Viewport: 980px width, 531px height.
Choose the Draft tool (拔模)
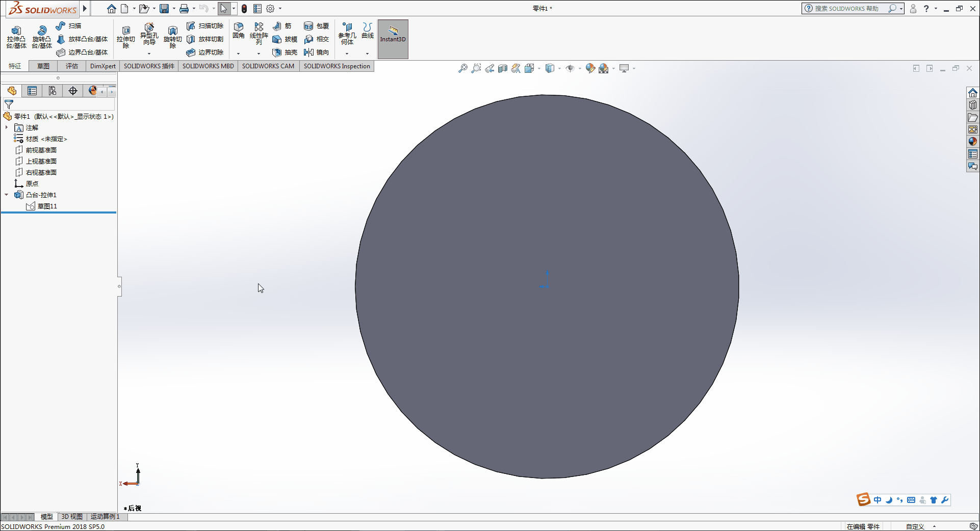point(285,39)
